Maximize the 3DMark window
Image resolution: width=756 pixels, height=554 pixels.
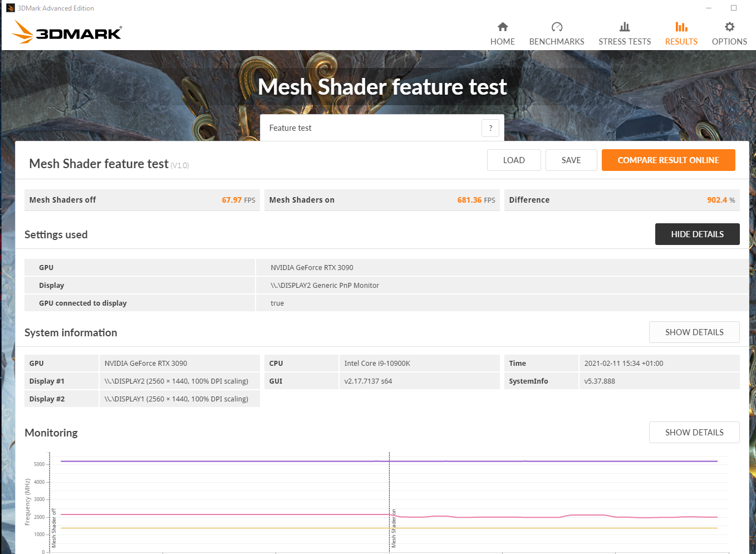pos(734,8)
